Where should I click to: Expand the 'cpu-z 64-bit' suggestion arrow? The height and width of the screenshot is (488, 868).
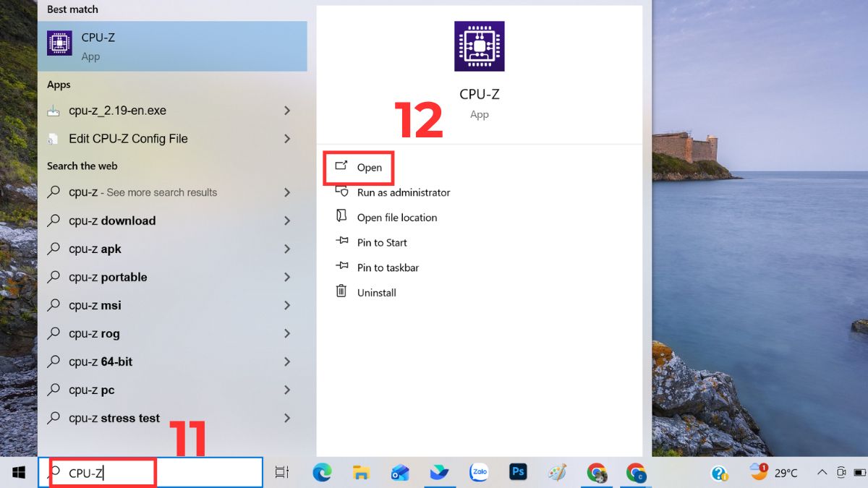point(287,361)
